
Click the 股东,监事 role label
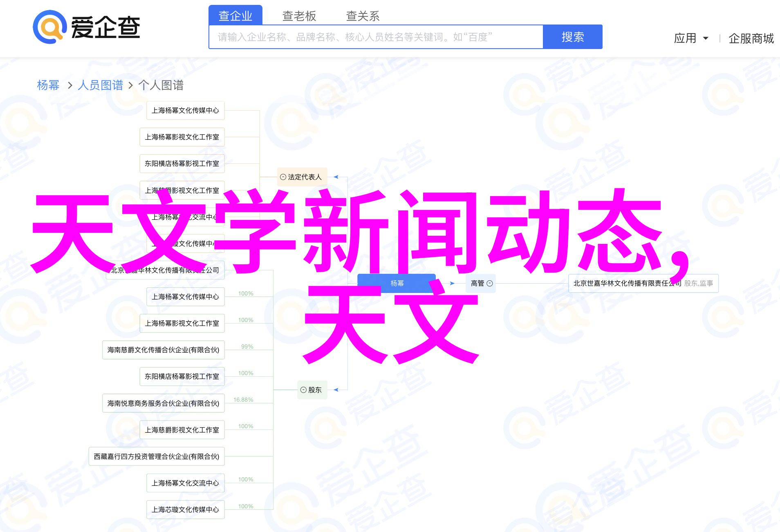699,283
